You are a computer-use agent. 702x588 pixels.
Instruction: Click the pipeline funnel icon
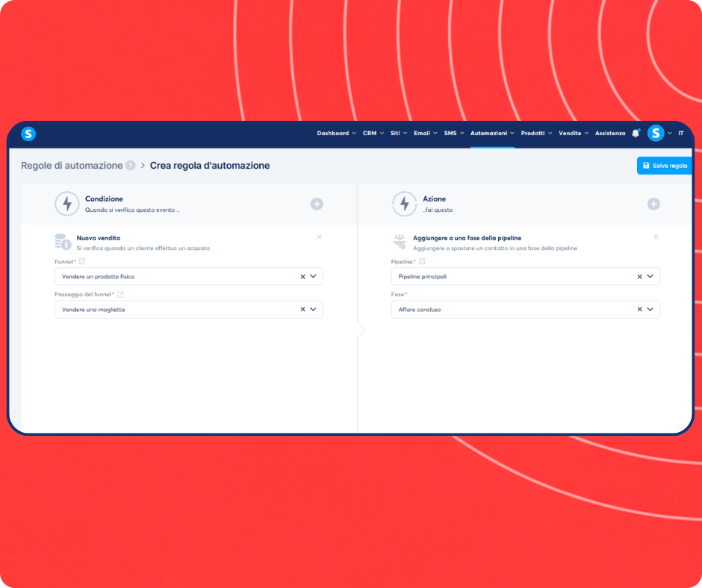click(400, 242)
